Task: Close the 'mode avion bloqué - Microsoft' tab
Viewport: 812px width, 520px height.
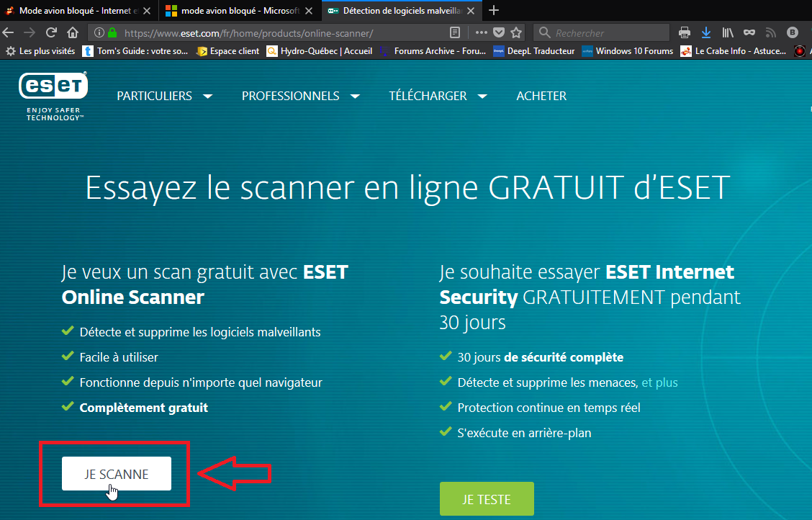Action: [309, 10]
